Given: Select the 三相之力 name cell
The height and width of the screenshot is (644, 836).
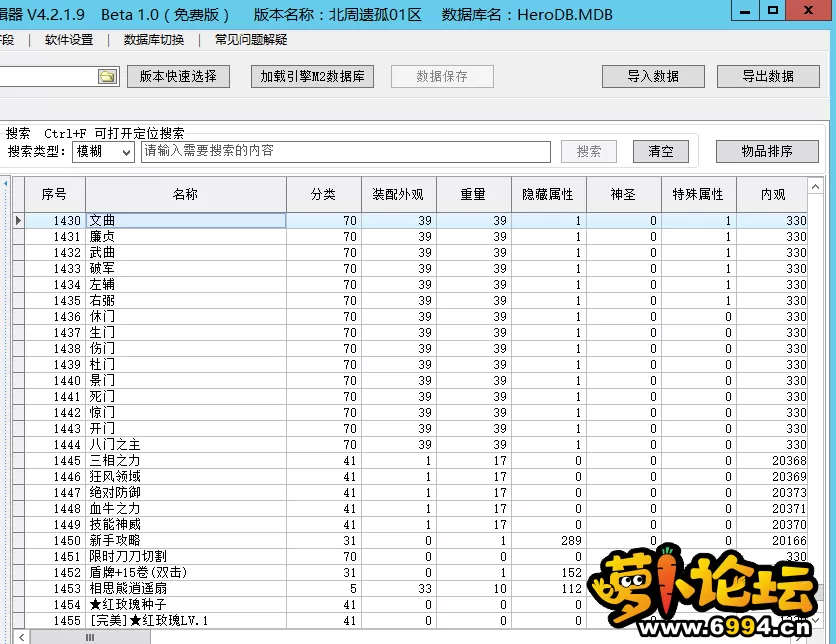Looking at the screenshot, I should coord(186,460).
